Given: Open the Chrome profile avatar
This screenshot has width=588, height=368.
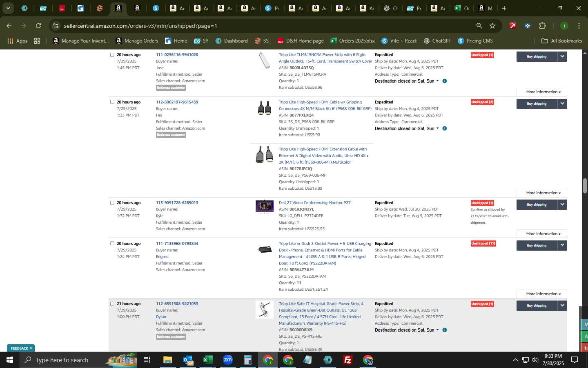Looking at the screenshot, I should click(x=564, y=26).
